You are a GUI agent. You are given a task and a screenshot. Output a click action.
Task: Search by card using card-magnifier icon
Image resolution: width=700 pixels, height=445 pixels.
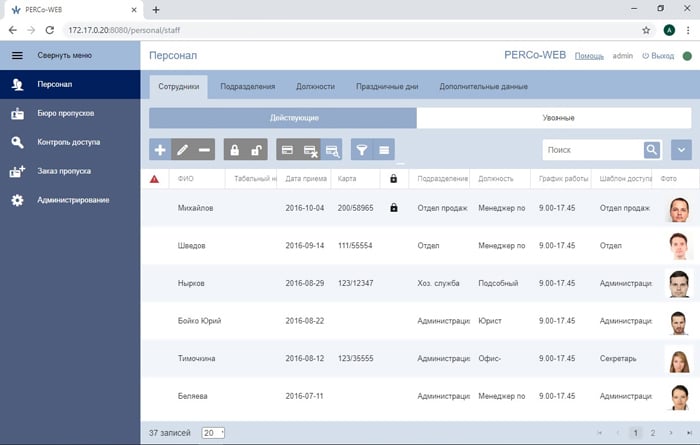tap(332, 150)
